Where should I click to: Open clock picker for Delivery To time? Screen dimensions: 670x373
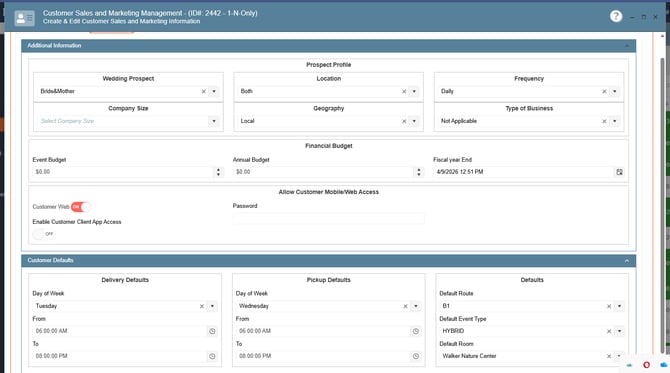pos(212,356)
